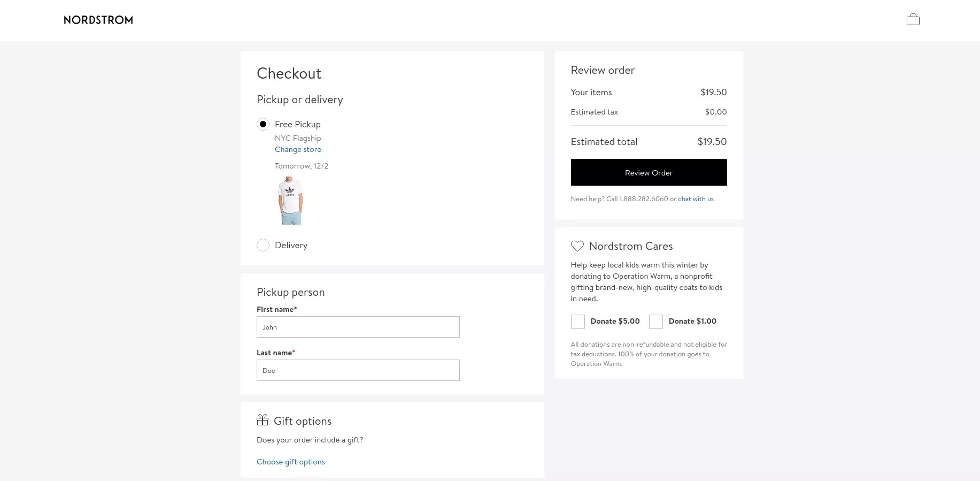Click the Pickup or delivery heading
980x481 pixels.
[x=300, y=100]
